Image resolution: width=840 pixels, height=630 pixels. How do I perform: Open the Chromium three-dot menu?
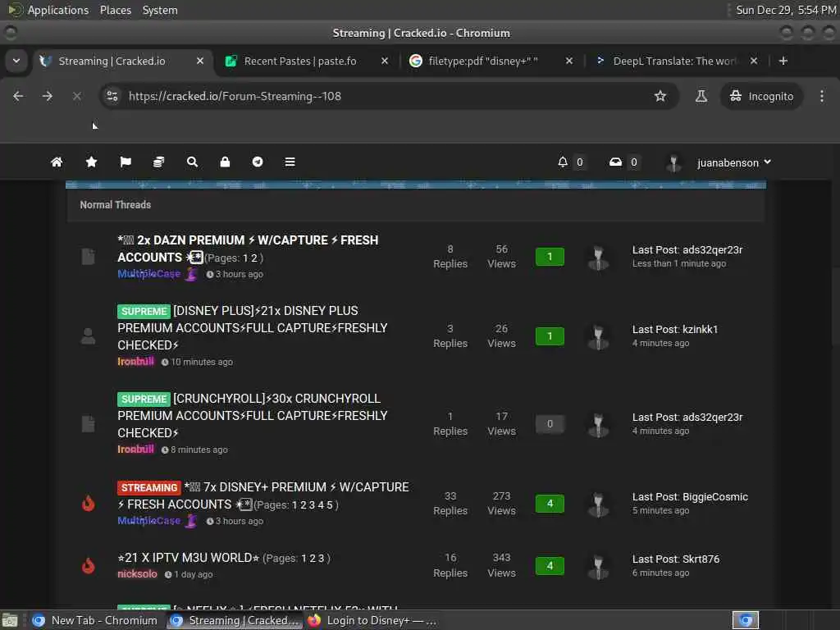coord(822,96)
